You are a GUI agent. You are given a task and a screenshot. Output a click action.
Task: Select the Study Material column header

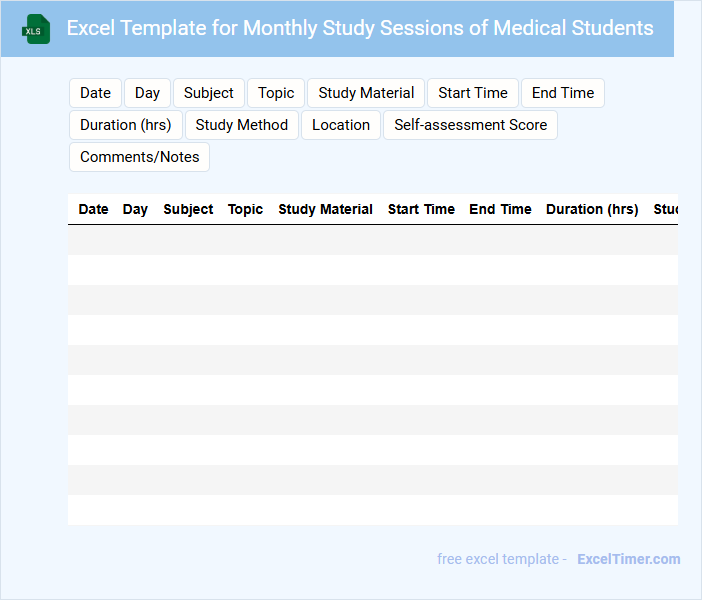(x=325, y=209)
